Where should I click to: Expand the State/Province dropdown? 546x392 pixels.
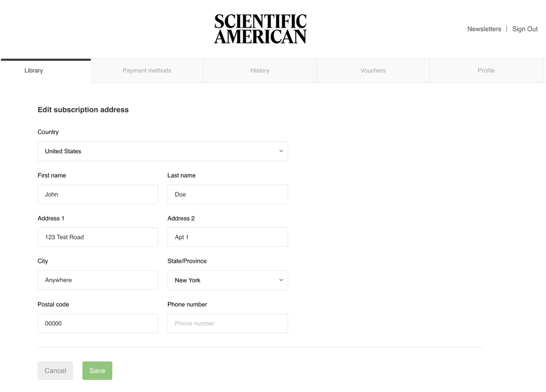(x=227, y=280)
